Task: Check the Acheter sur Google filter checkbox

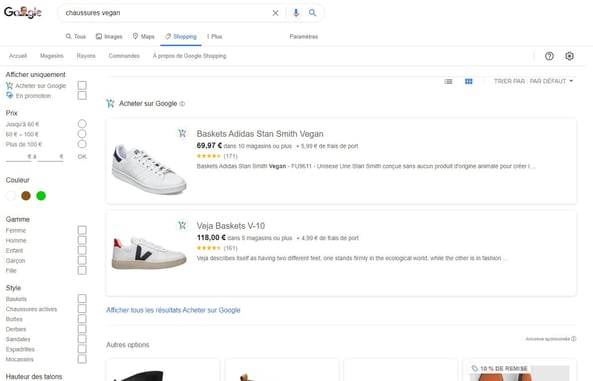Action: pyautogui.click(x=82, y=86)
